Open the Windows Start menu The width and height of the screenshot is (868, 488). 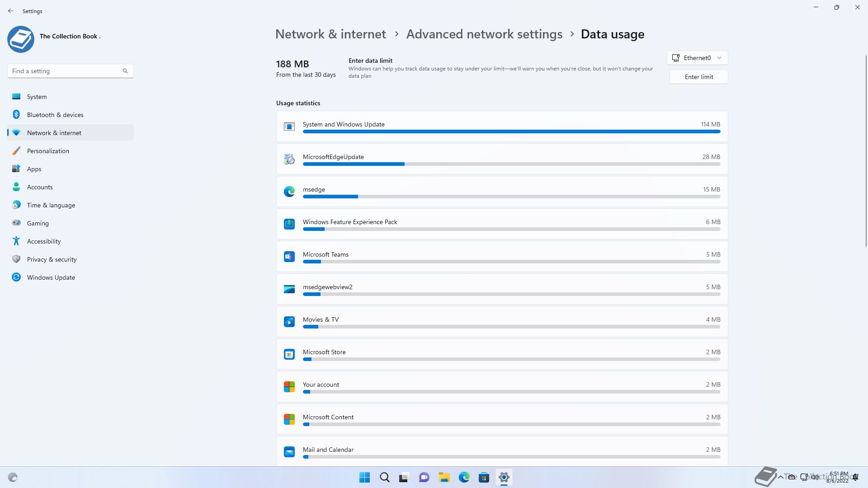coord(364,477)
